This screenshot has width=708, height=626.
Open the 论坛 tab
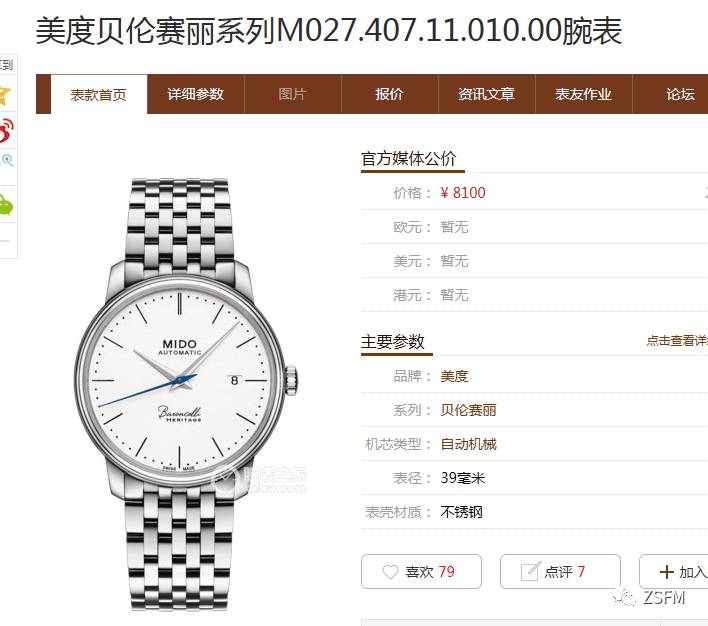coord(680,94)
